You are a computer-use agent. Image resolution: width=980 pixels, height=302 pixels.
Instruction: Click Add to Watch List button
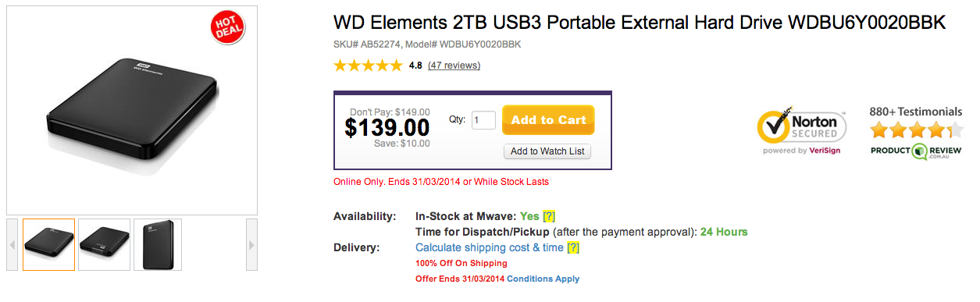click(x=547, y=151)
